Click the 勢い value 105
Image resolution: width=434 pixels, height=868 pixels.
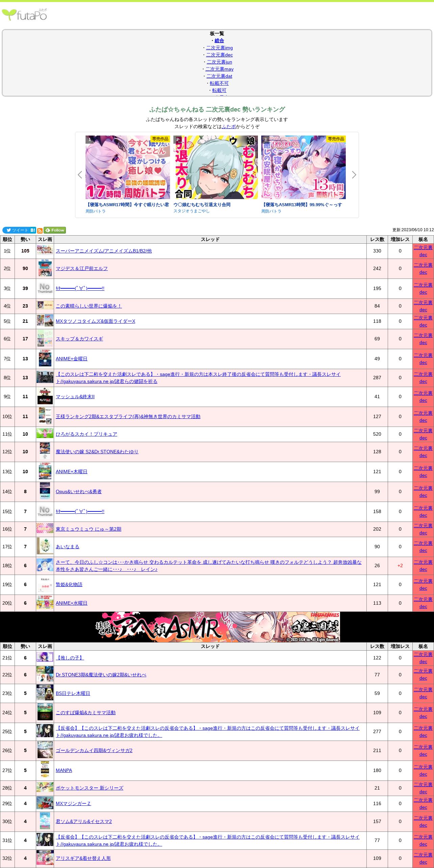click(x=25, y=251)
